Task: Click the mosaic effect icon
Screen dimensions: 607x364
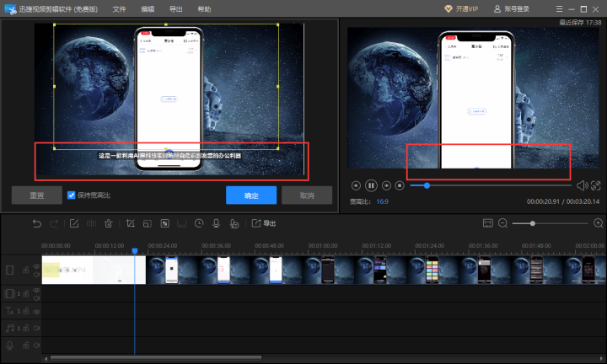Action: click(165, 223)
